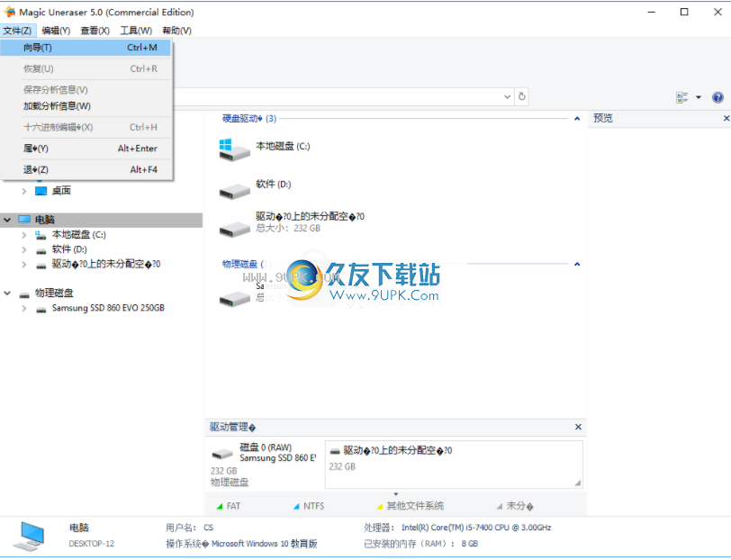731x560 pixels.
Task: Open the 工具(W) menu
Action: [x=136, y=31]
